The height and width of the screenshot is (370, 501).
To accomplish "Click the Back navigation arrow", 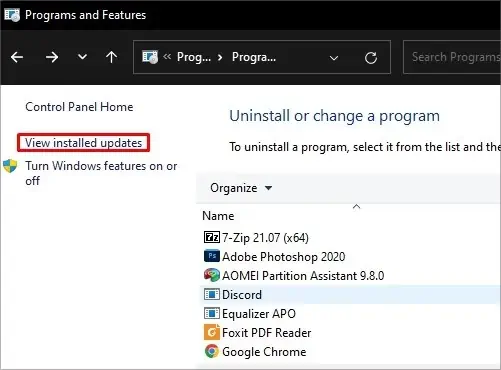I will [x=17, y=57].
